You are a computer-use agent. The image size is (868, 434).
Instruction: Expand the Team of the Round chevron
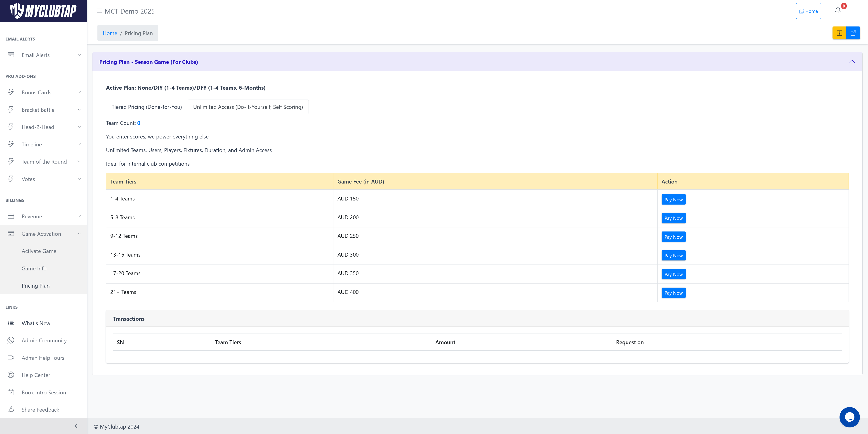click(x=79, y=162)
